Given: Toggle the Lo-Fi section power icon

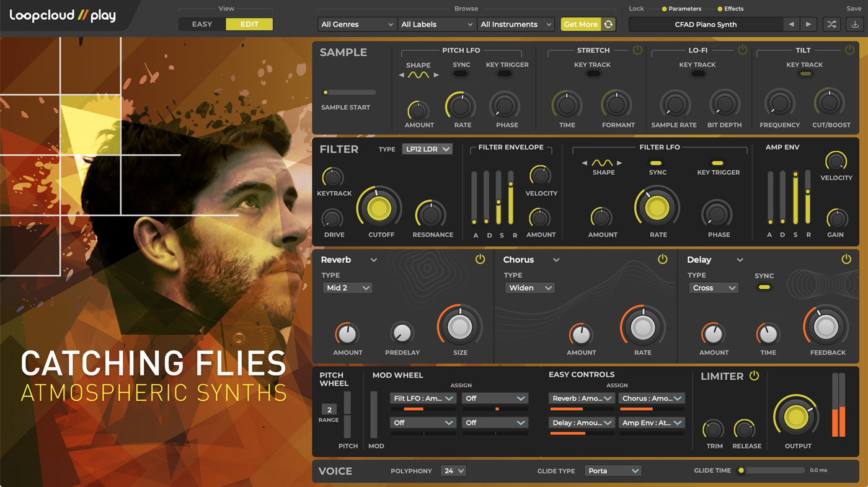Looking at the screenshot, I should coord(743,50).
